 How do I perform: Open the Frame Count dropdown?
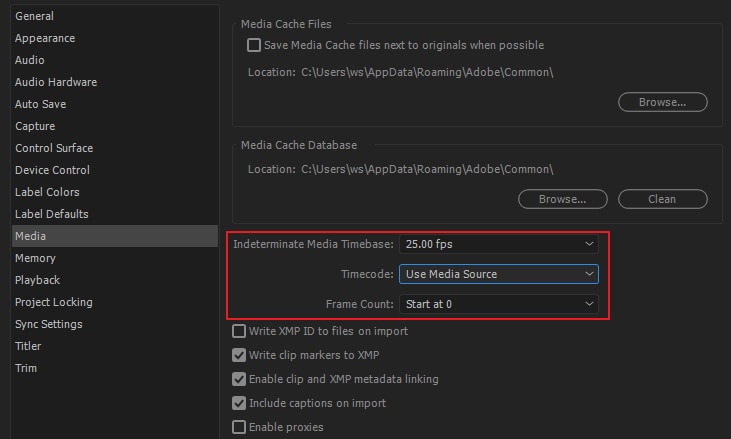(498, 303)
